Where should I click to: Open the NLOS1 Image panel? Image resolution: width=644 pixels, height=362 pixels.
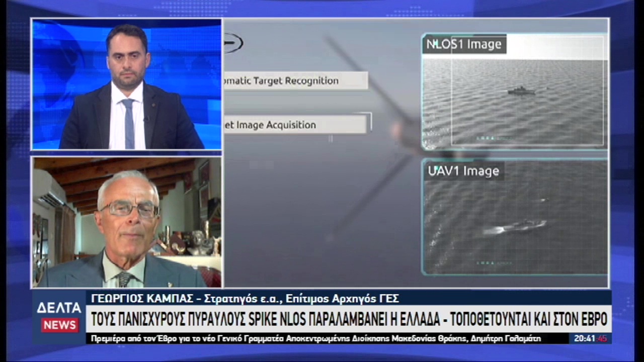[x=514, y=92]
